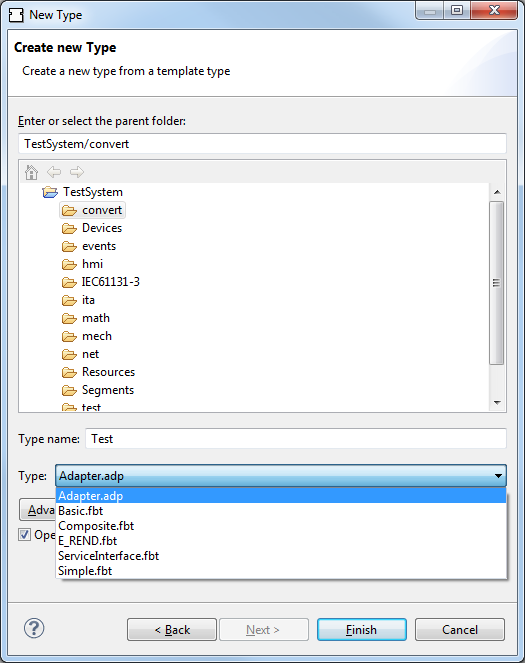
Task: Open the help question mark icon
Action: tap(34, 628)
